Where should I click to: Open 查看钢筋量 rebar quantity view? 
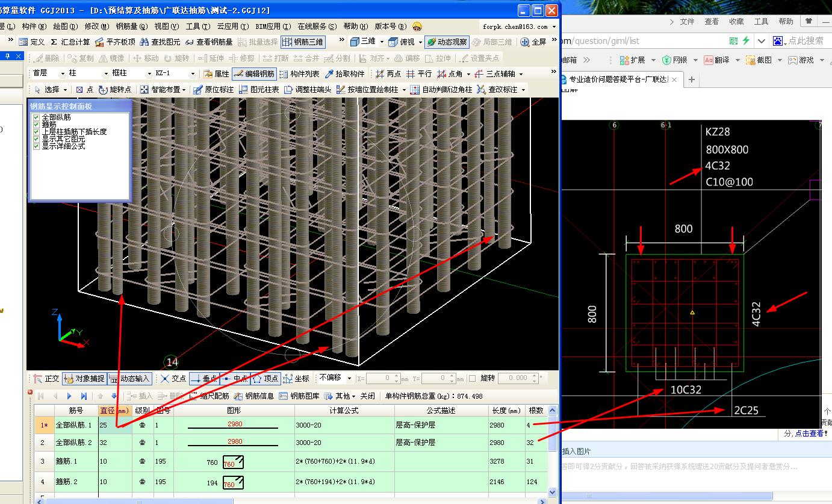point(209,42)
